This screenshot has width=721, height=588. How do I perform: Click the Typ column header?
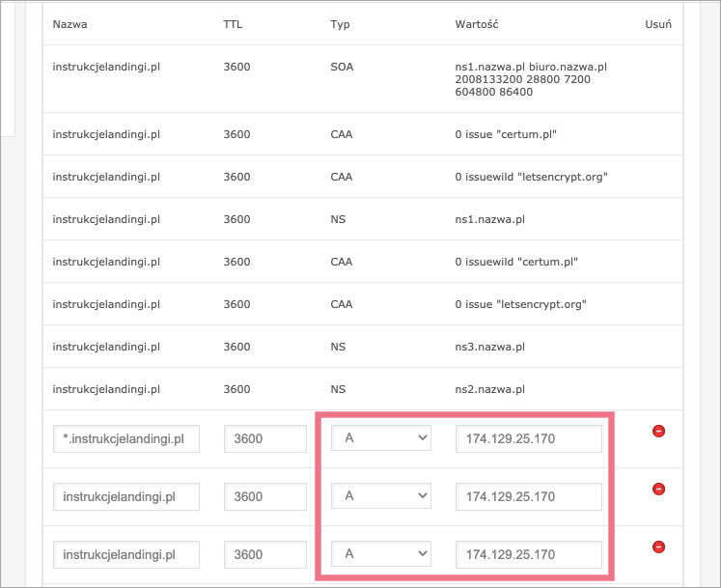340,22
